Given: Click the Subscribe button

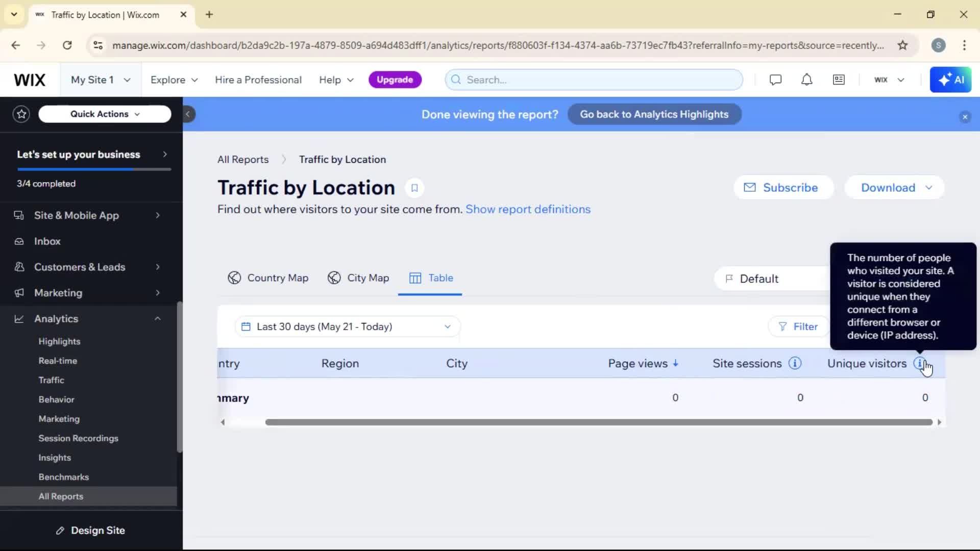Looking at the screenshot, I should 783,188.
